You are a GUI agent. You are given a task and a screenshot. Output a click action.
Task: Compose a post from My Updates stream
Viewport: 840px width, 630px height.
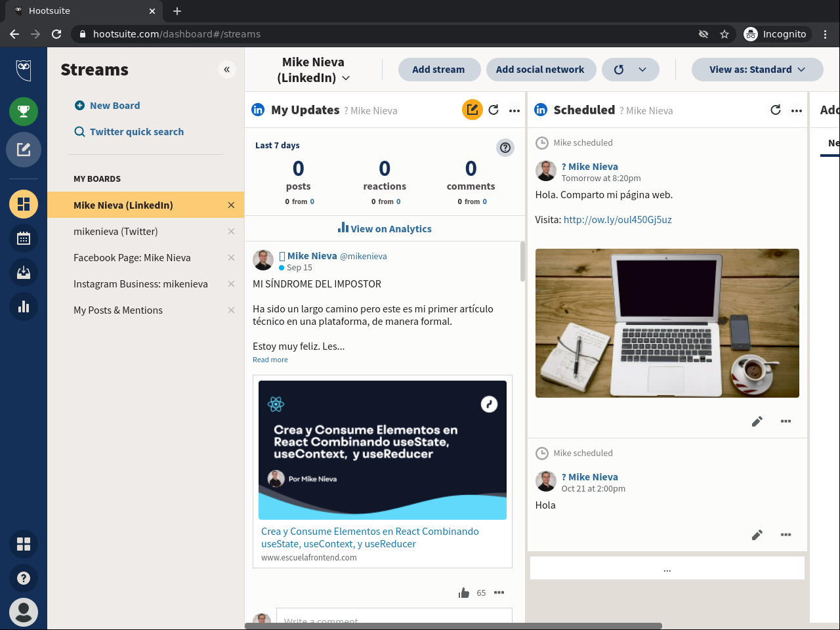[x=472, y=110]
